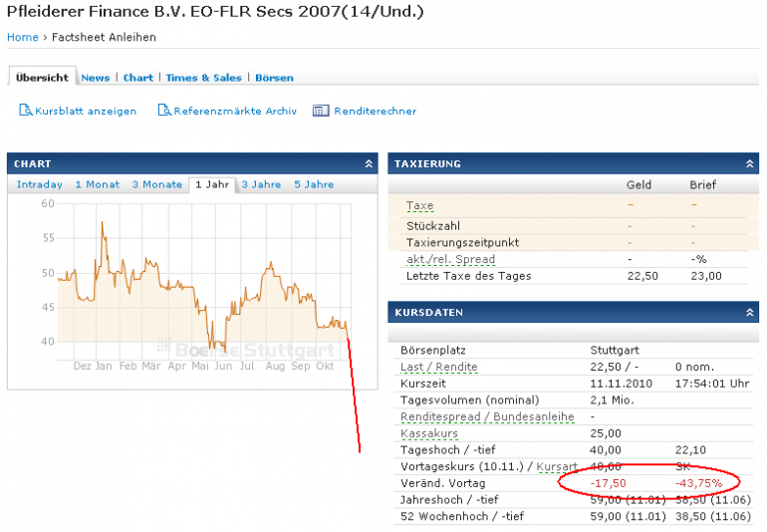Select the 3 Monate chart range

point(157,184)
